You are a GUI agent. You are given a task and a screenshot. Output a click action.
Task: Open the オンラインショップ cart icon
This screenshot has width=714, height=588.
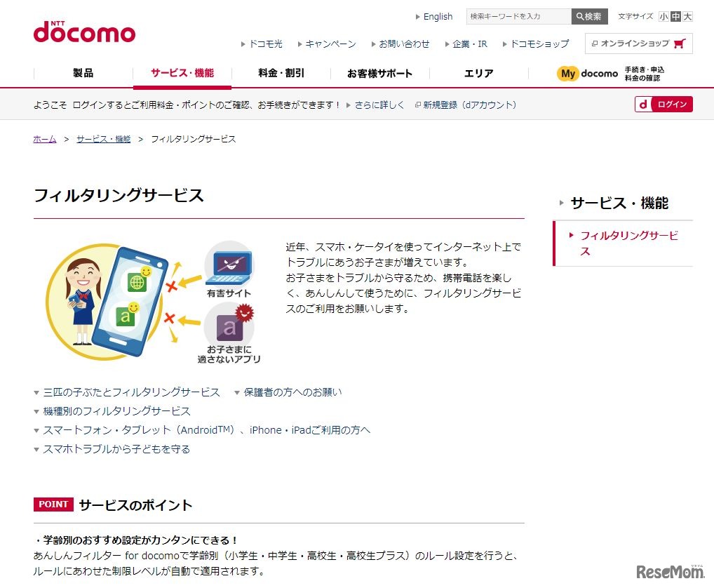click(x=680, y=44)
